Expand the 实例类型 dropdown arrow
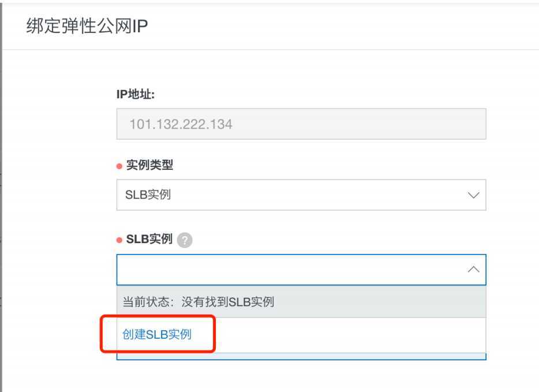 pos(473,195)
